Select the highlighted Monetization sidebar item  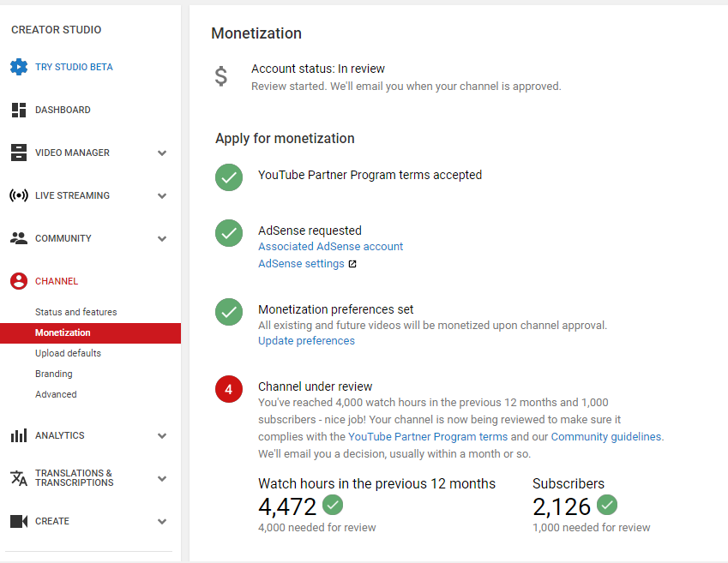click(91, 332)
